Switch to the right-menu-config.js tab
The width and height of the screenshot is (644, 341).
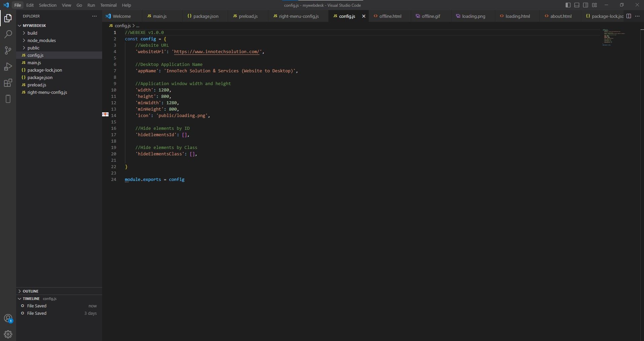coord(299,16)
